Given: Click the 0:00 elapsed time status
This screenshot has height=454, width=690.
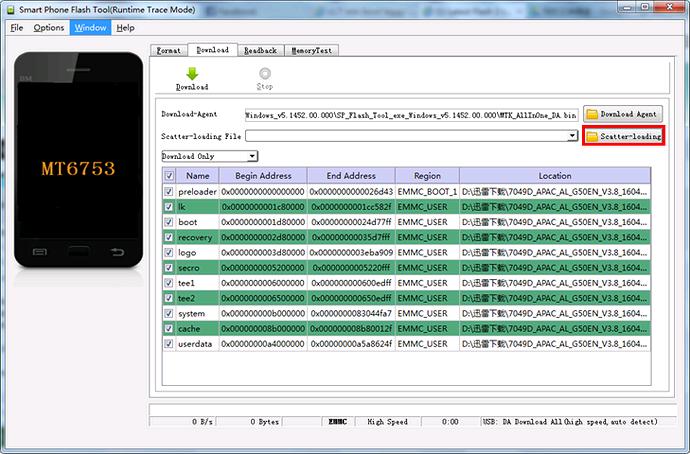Looking at the screenshot, I should [450, 421].
